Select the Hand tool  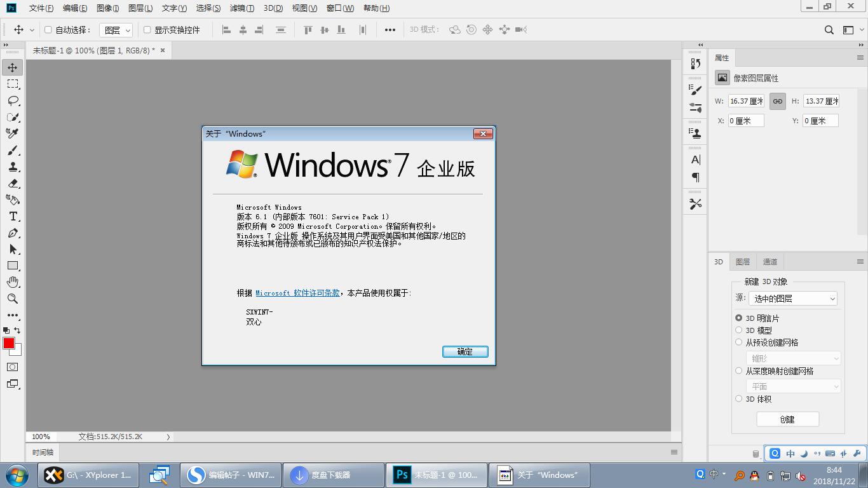pos(13,282)
